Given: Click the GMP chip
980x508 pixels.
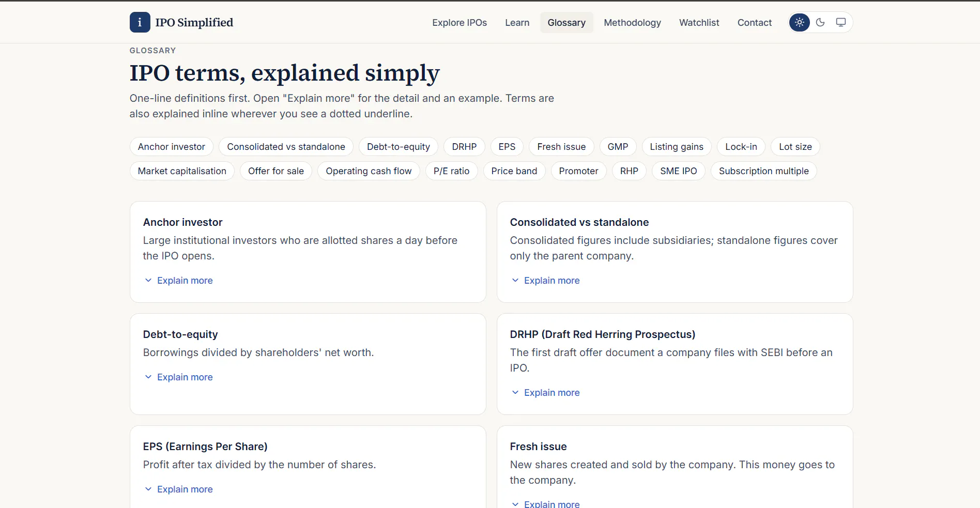Looking at the screenshot, I should 618,147.
